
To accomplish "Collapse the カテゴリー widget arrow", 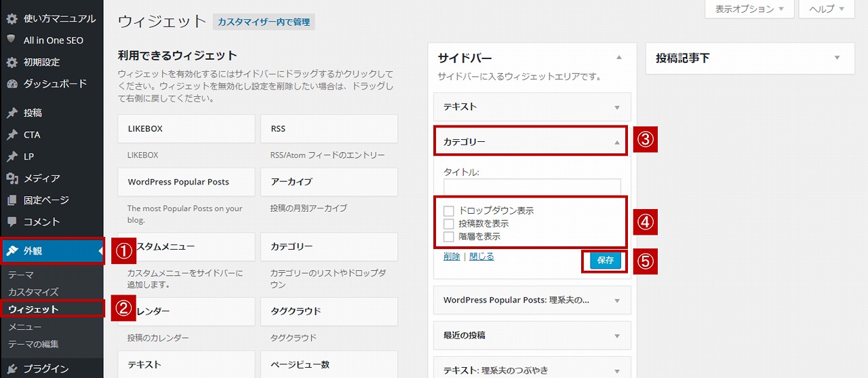I will pos(617,143).
